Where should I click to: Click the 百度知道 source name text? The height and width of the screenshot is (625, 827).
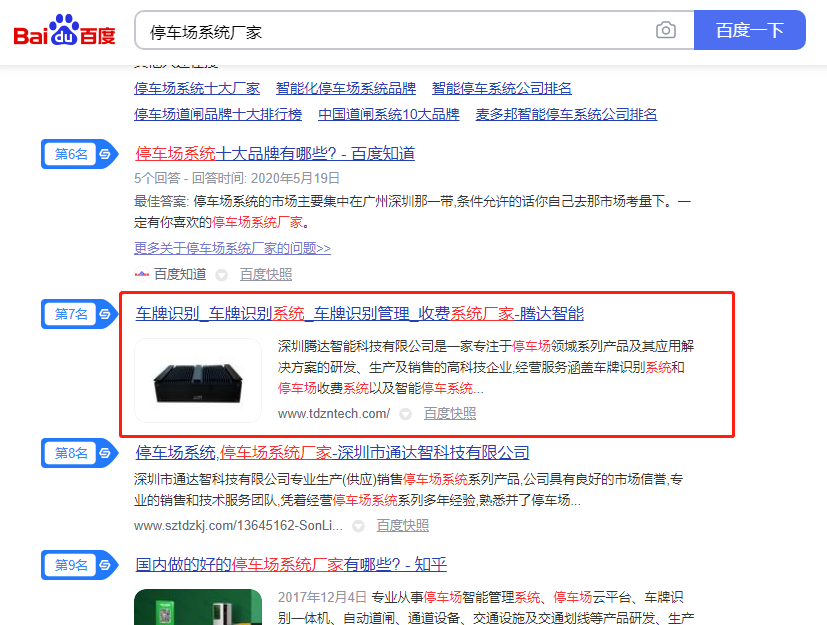pos(180,274)
